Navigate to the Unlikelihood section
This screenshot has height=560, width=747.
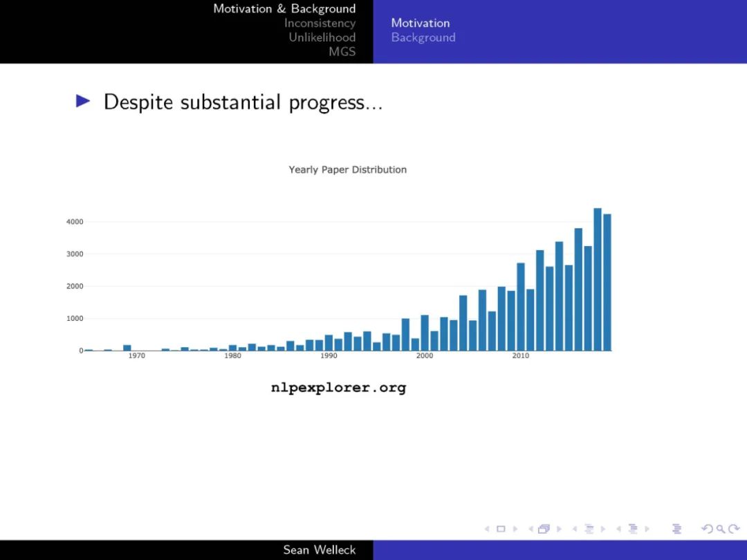click(322, 37)
